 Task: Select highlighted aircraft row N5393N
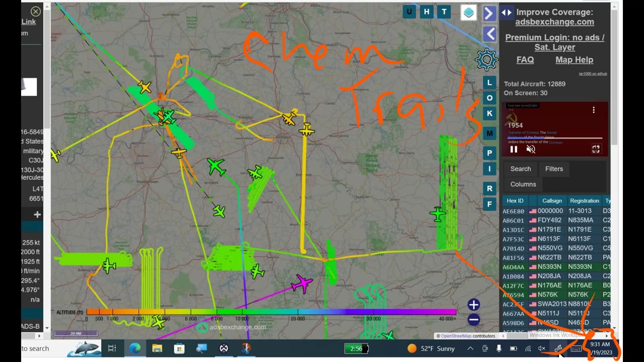[556, 267]
